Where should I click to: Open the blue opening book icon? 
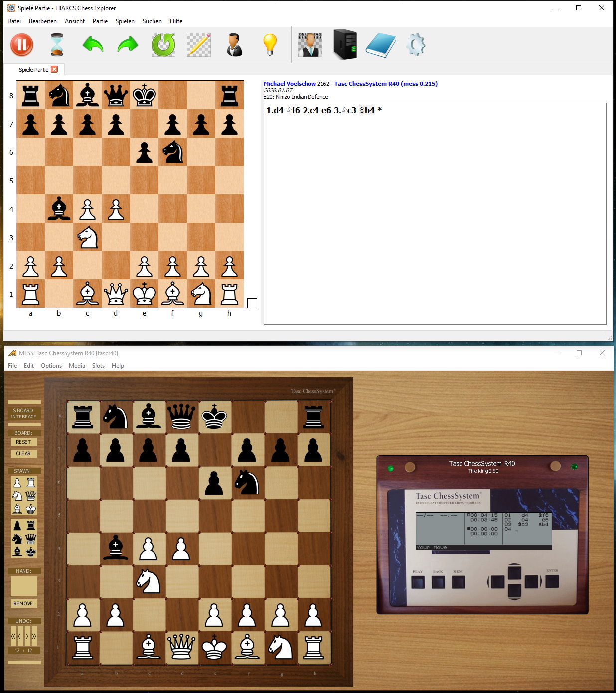point(381,45)
